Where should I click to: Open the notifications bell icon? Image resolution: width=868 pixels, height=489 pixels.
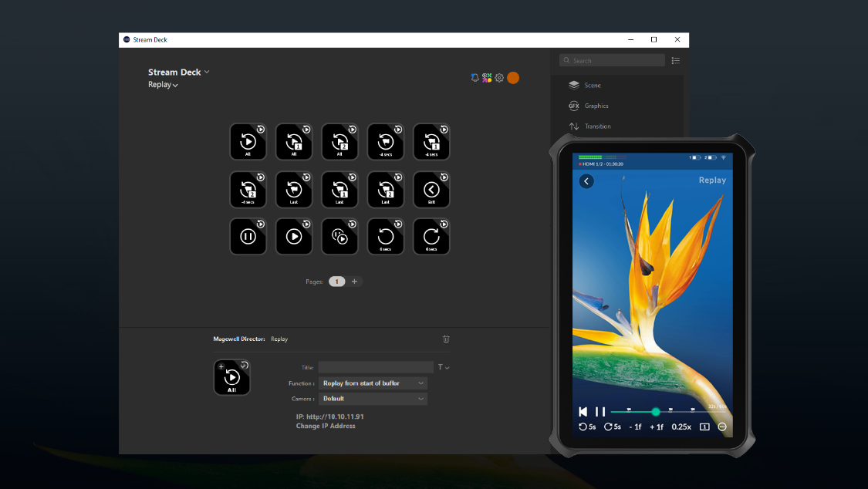click(475, 78)
